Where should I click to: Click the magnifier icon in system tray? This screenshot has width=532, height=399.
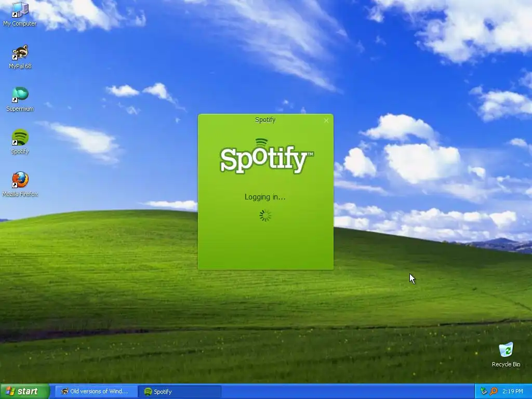494,391
